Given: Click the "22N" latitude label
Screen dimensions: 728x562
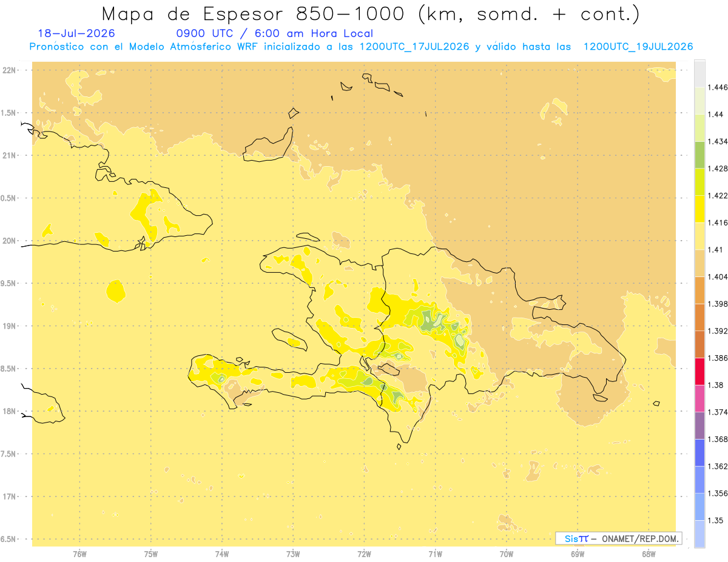Looking at the screenshot, I should pyautogui.click(x=9, y=70).
